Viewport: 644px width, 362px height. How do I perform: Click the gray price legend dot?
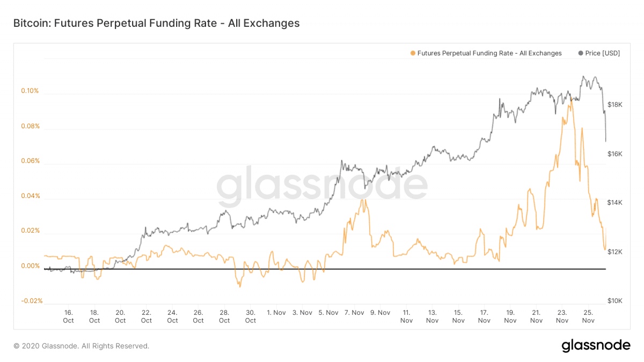coord(581,53)
